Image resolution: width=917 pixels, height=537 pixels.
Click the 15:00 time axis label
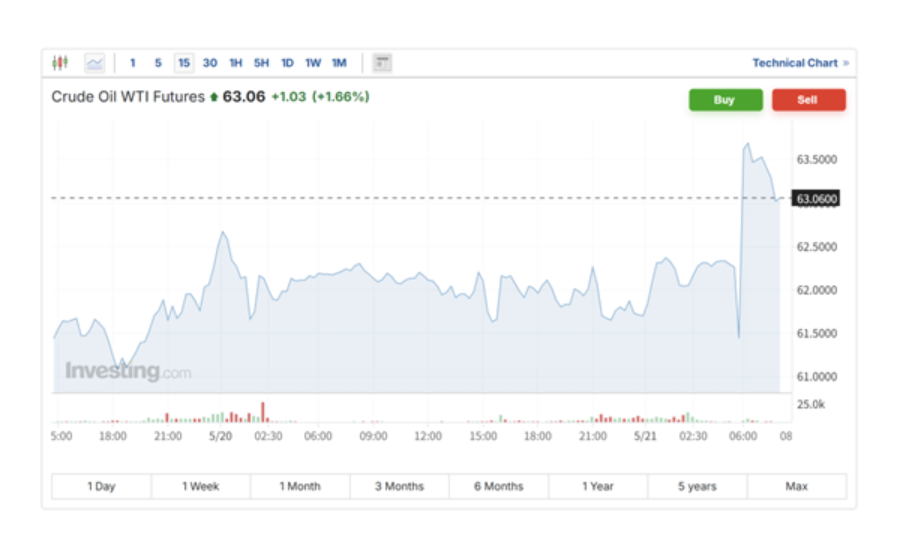tap(483, 436)
